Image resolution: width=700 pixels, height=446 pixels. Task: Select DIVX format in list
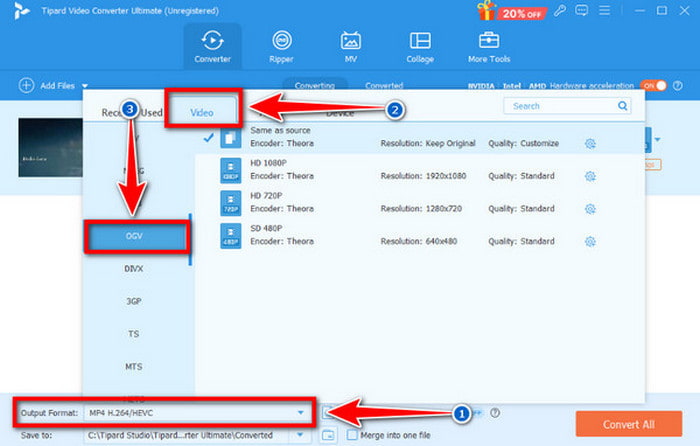tap(134, 269)
